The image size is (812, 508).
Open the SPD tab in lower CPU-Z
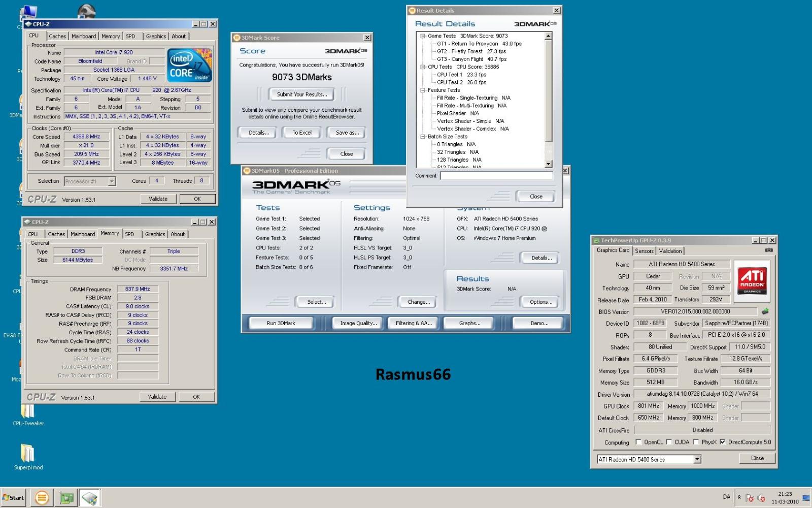pyautogui.click(x=129, y=234)
